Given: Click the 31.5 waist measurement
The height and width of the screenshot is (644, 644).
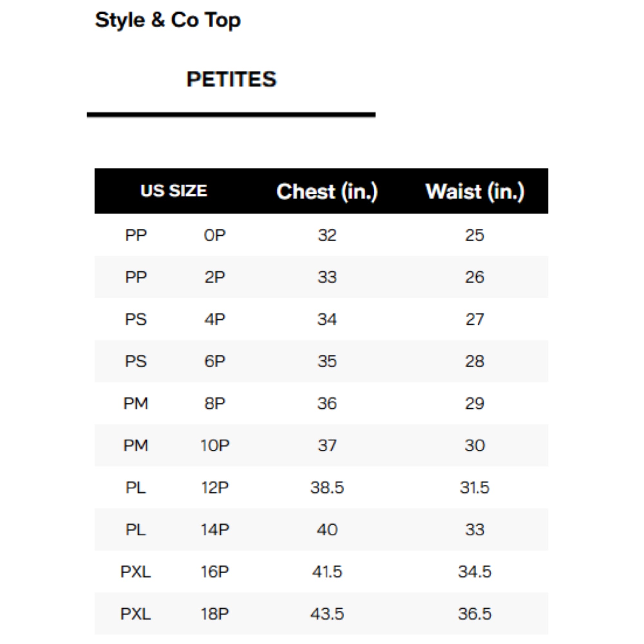Looking at the screenshot, I should tap(475, 487).
